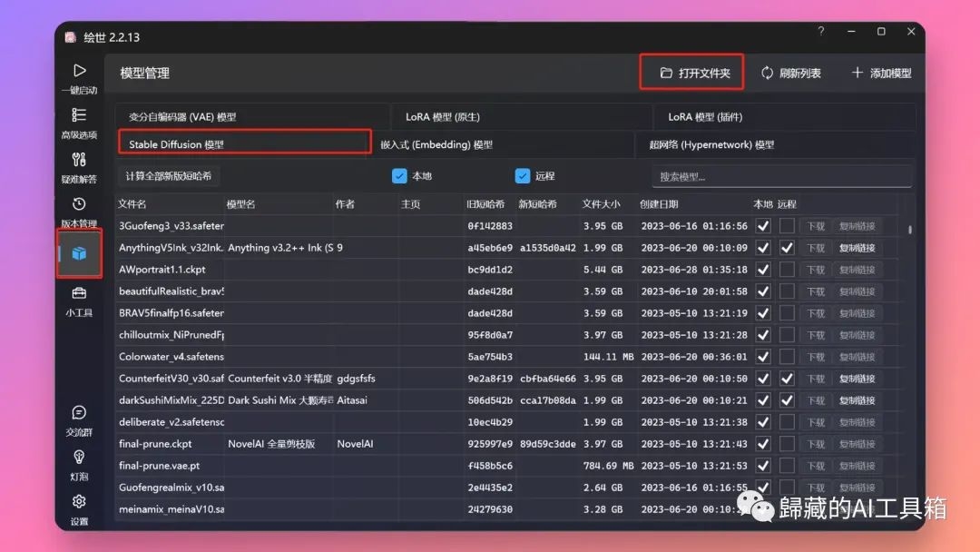
Task: Toggle local checkbox for AWportrait1.1.ckpt row
Action: pyautogui.click(x=762, y=270)
